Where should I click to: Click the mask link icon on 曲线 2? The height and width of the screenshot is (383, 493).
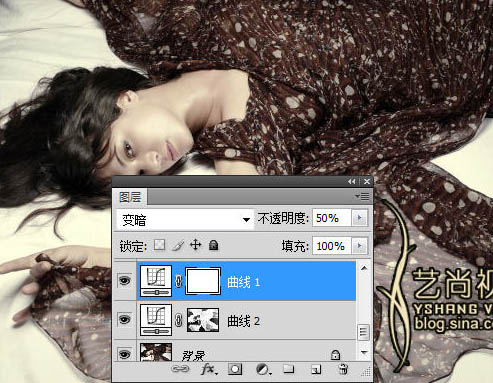pyautogui.click(x=178, y=320)
